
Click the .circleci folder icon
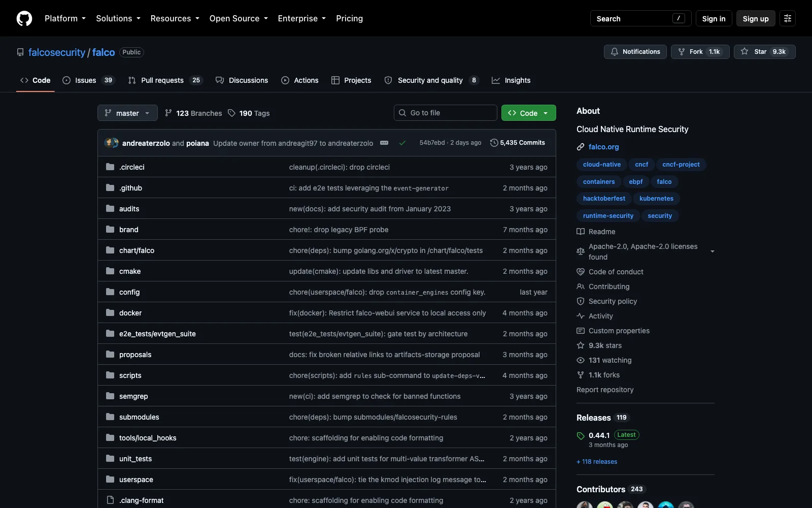tap(110, 167)
